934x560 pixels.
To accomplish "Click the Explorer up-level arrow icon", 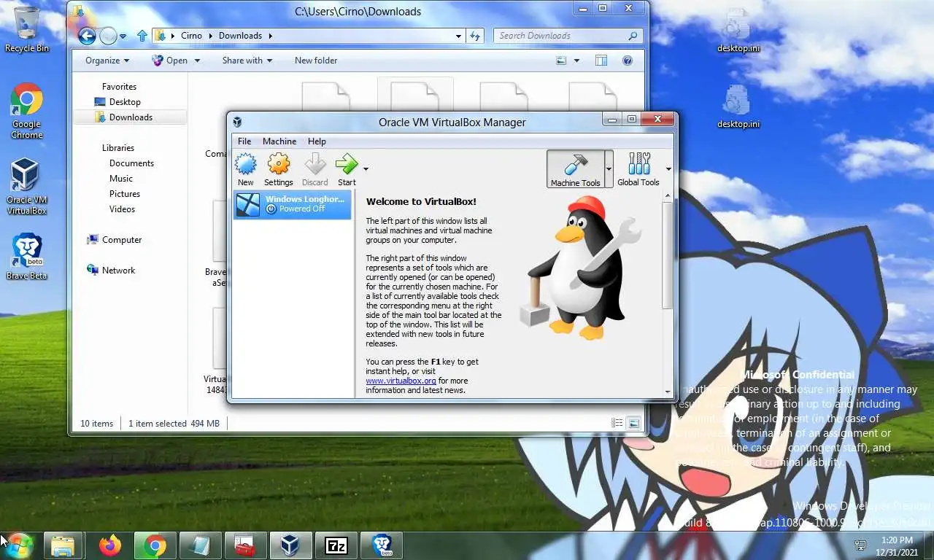I will (142, 36).
